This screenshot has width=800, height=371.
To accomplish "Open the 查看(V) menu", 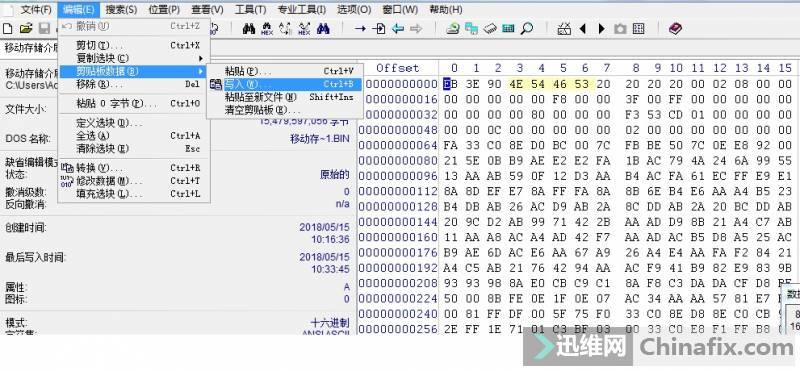I will [x=207, y=10].
